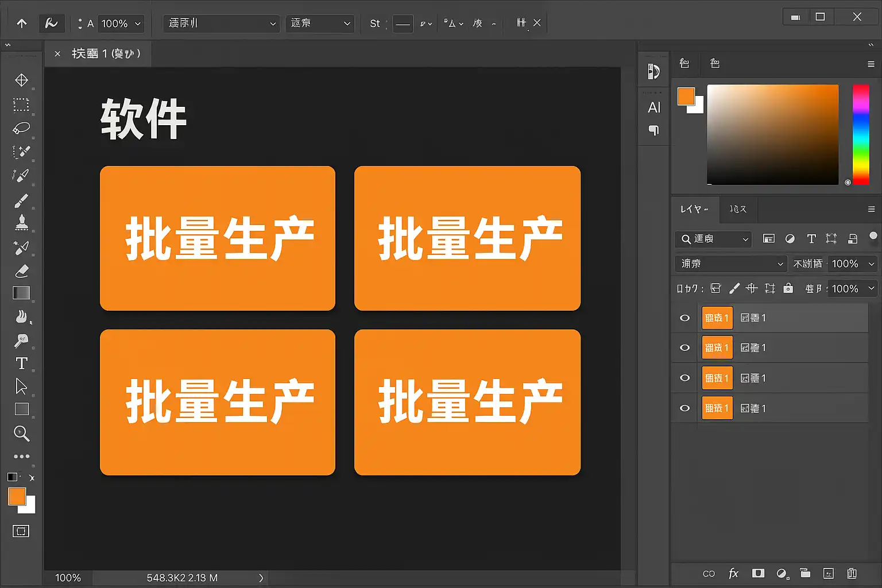This screenshot has width=882, height=588.
Task: Select the Move tool in toolbar
Action: click(21, 80)
